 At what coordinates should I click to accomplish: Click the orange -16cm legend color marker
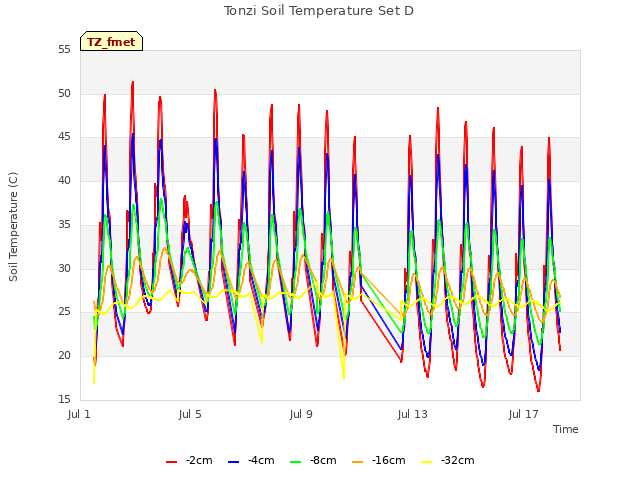pos(358,462)
